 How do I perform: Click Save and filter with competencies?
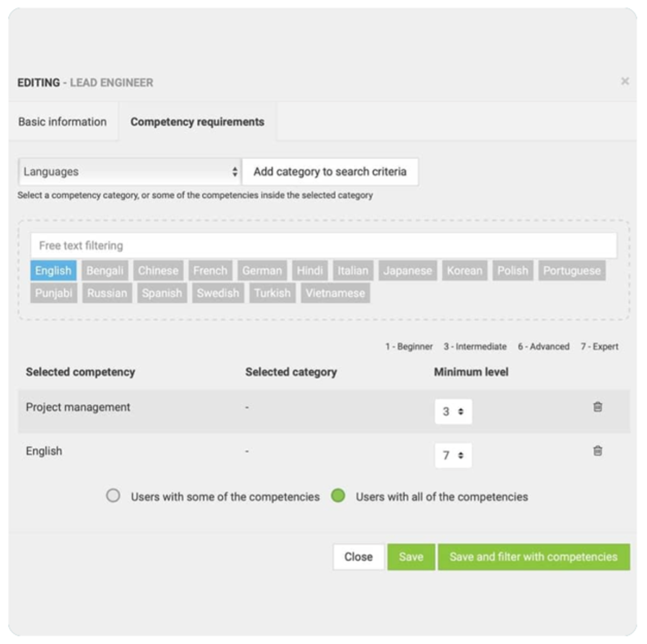(x=533, y=557)
